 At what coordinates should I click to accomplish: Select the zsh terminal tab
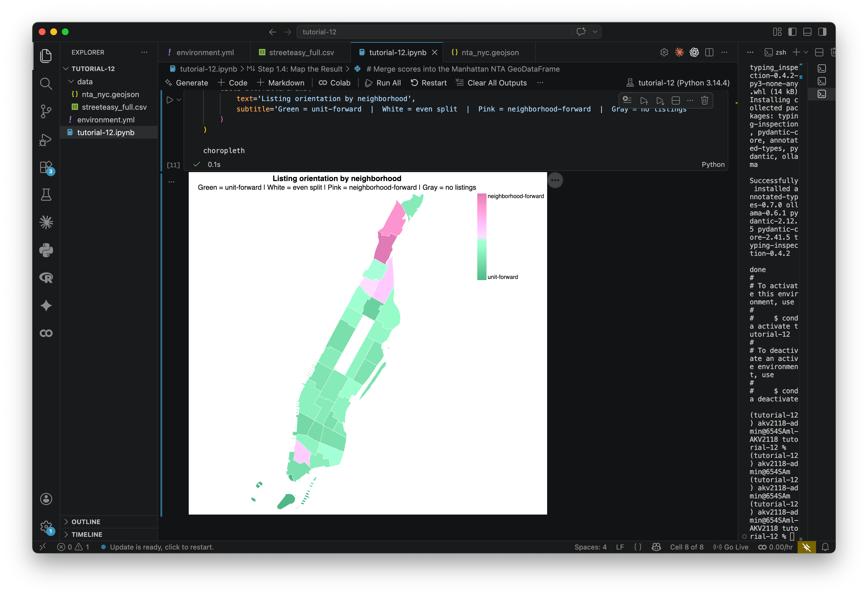(775, 52)
